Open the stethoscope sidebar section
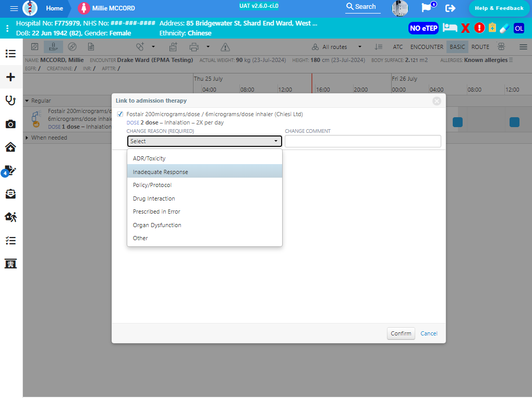 click(x=10, y=101)
